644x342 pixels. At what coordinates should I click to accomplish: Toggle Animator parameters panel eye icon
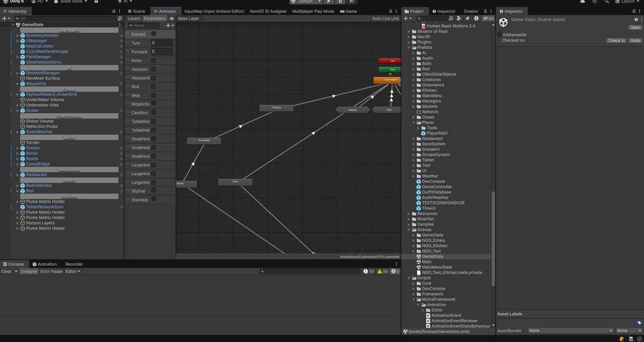pos(172,18)
